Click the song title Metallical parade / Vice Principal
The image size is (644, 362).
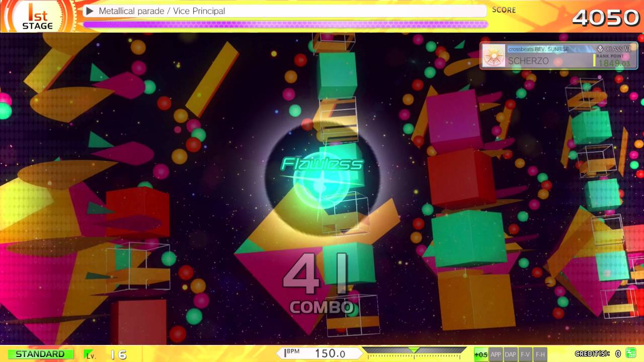point(162,11)
